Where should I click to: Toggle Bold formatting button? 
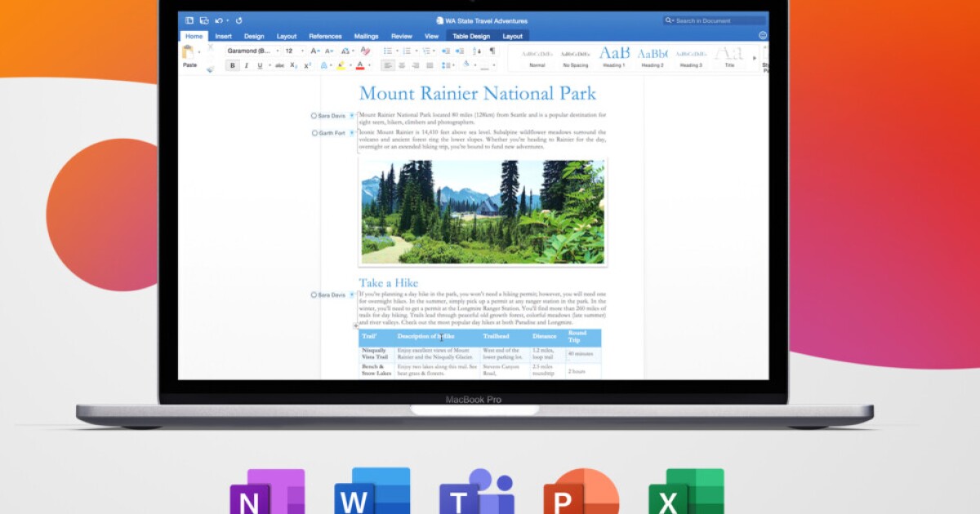232,65
